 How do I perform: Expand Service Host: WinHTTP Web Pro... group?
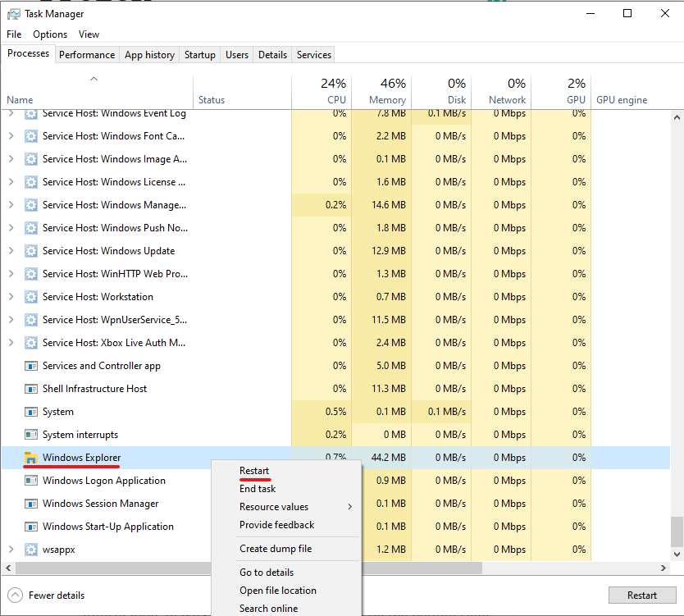coord(11,274)
